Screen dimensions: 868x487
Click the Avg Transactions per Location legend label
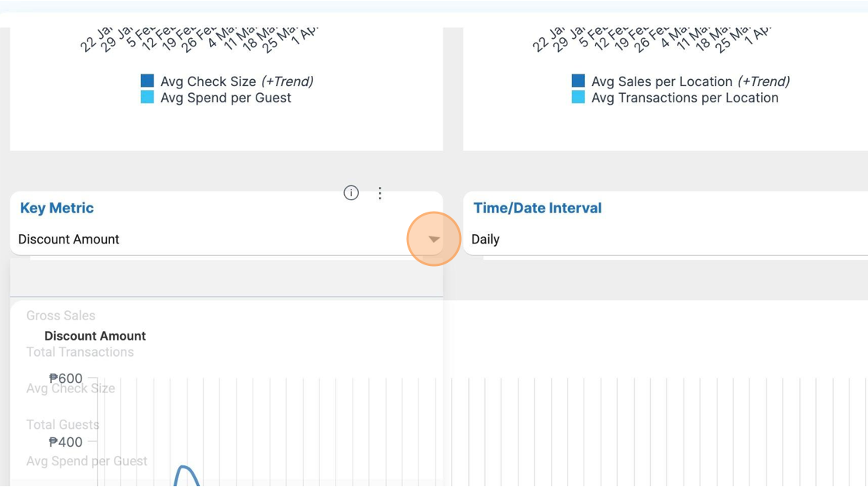pos(684,98)
